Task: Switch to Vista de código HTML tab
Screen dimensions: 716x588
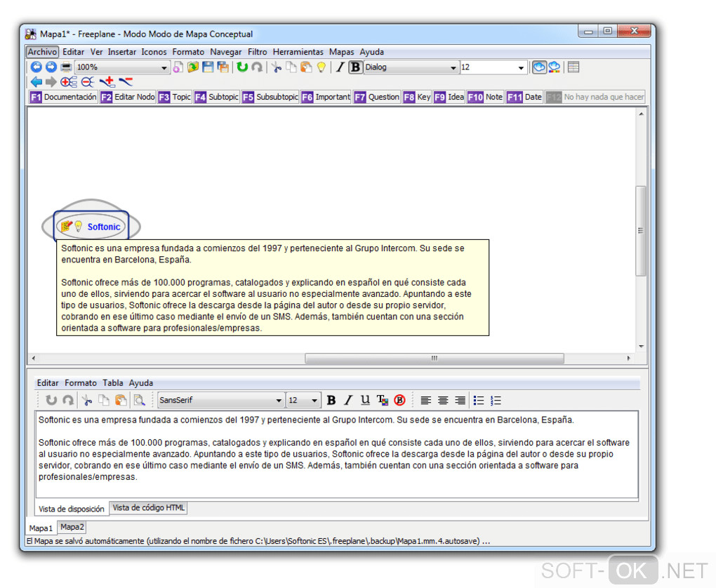Action: 148,507
